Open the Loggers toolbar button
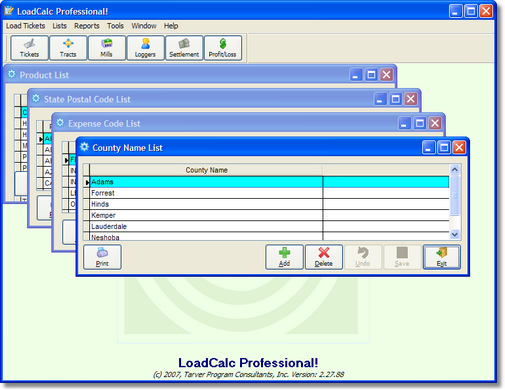505x391 pixels. pyautogui.click(x=145, y=48)
